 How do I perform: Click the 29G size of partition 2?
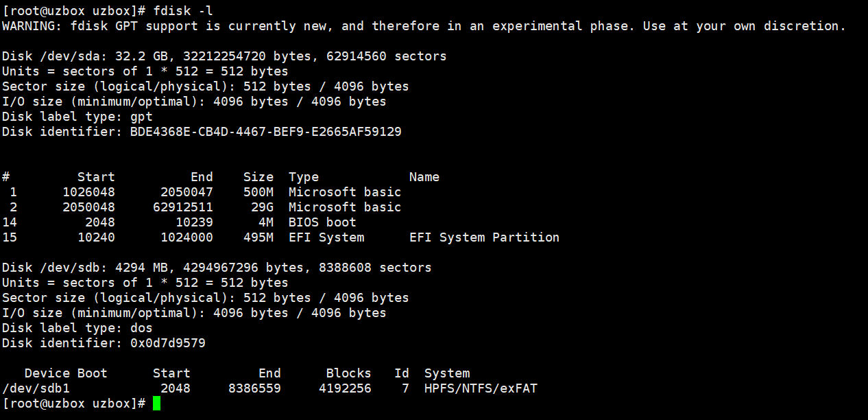click(x=262, y=207)
